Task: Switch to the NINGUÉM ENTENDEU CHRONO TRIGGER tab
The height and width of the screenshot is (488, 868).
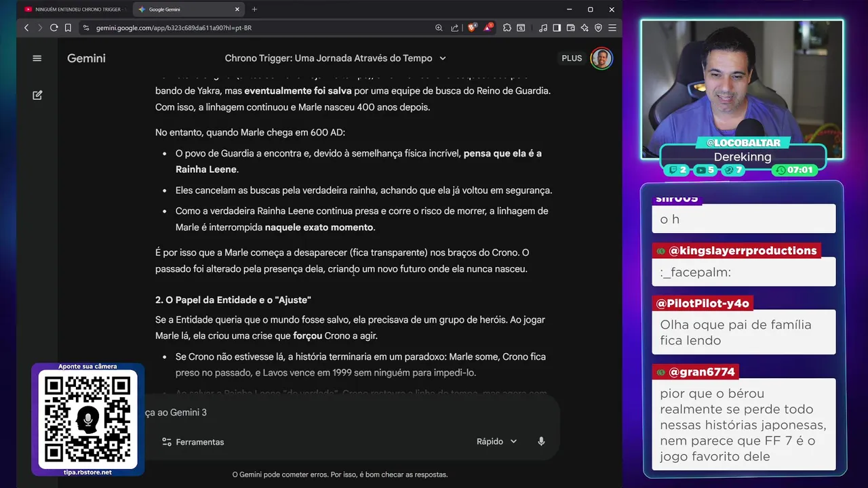Action: click(73, 9)
